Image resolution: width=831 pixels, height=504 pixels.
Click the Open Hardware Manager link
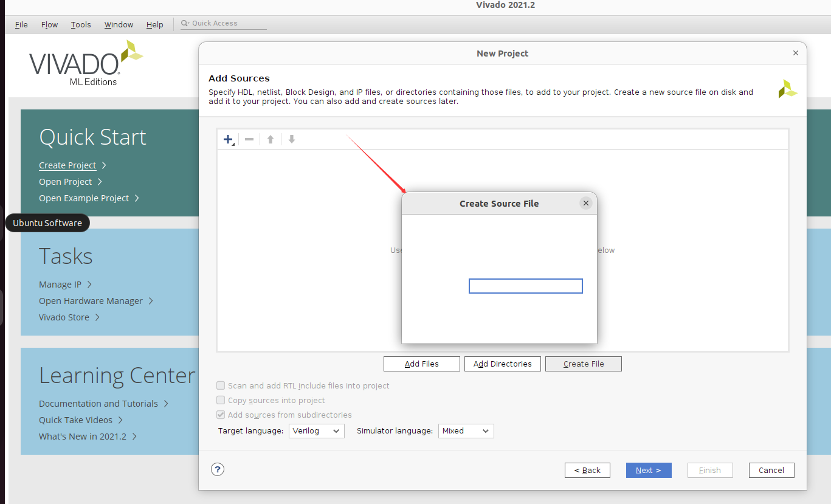[x=91, y=301]
